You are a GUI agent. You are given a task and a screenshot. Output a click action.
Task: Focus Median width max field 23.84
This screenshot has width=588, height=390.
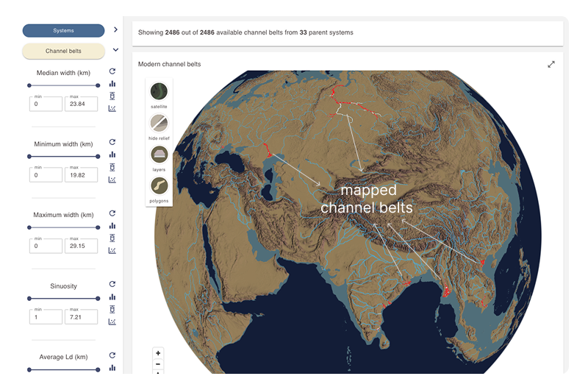tap(81, 104)
